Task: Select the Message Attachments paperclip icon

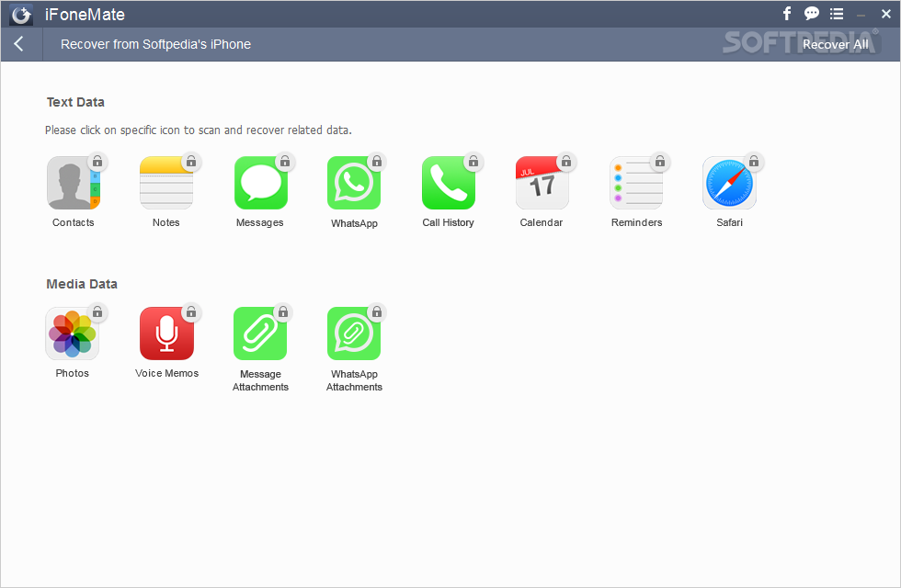Action: point(260,334)
